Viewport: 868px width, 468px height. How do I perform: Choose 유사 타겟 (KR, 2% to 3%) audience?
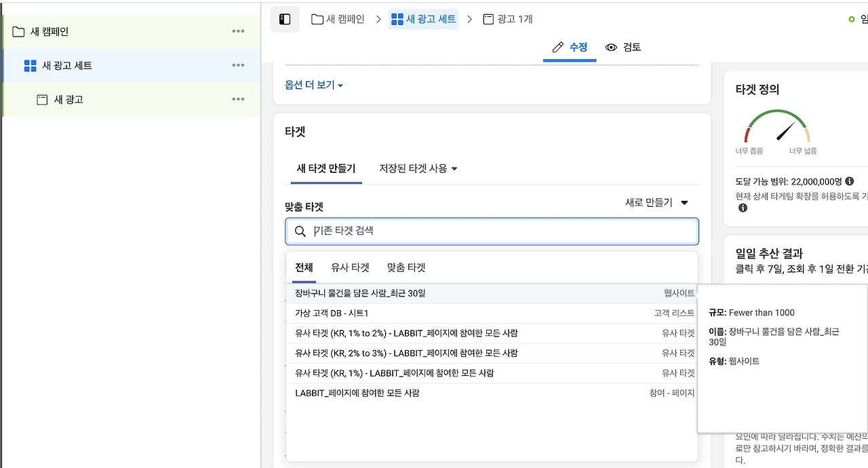coord(492,353)
